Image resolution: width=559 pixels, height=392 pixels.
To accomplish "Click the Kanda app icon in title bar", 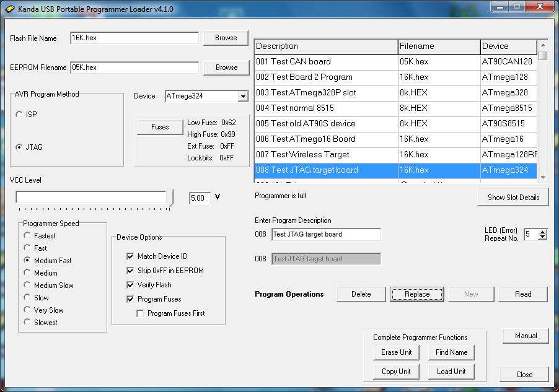I will click(x=10, y=8).
